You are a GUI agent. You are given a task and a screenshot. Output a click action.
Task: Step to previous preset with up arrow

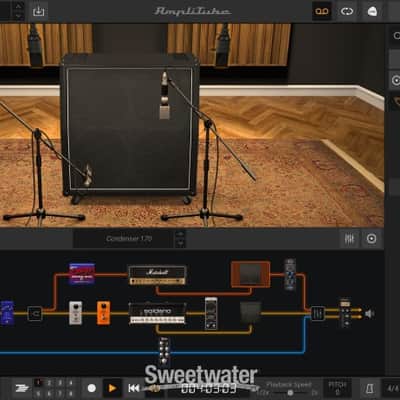click(19, 5)
